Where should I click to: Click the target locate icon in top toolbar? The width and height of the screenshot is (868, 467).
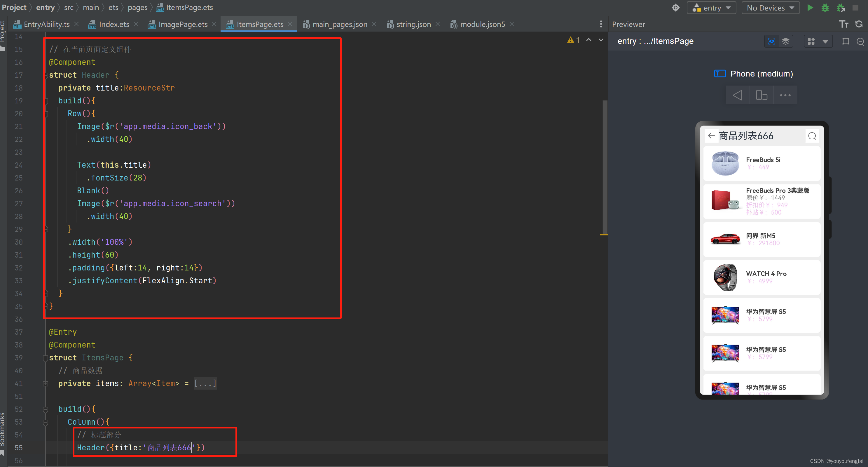coord(675,8)
